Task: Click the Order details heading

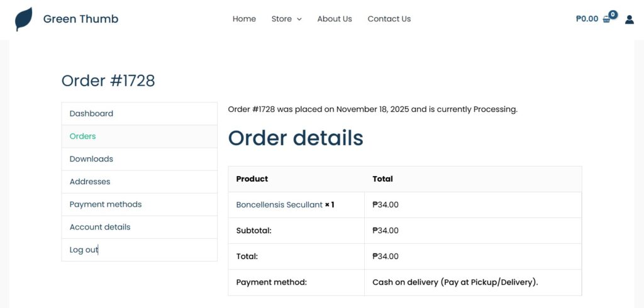Action: (296, 138)
